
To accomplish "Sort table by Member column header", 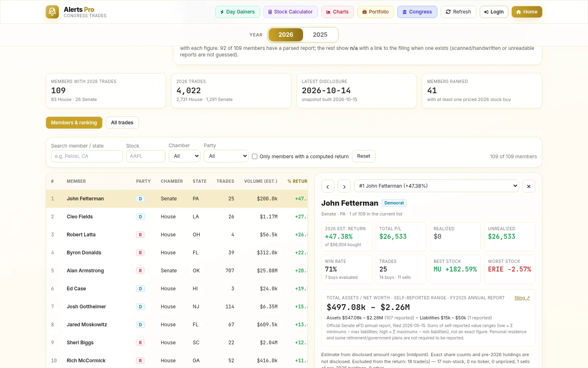I will (x=76, y=181).
